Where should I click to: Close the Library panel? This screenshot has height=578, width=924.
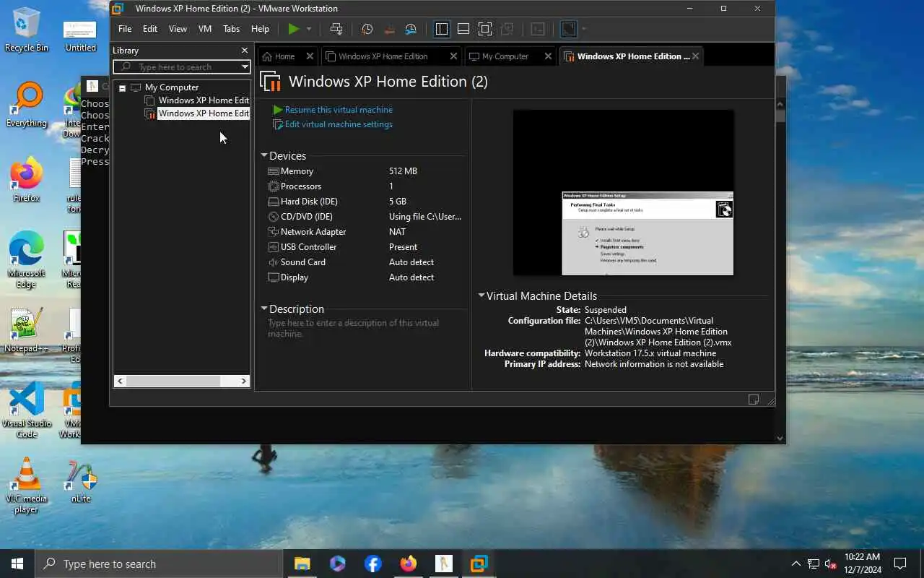(x=245, y=51)
